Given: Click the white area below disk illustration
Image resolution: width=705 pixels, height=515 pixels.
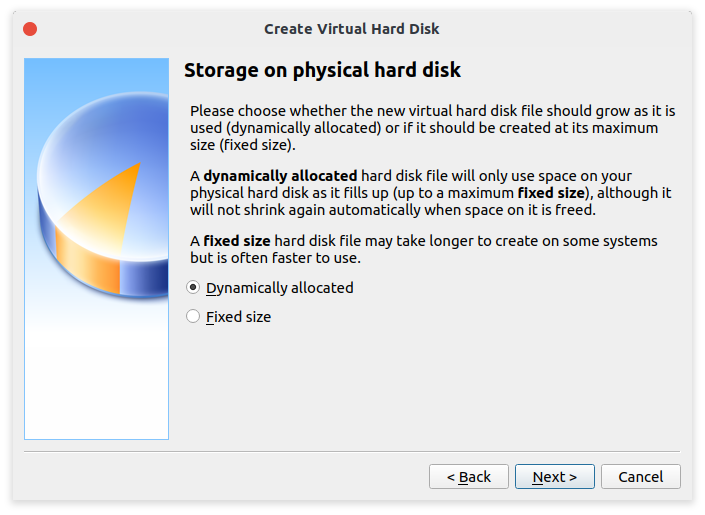Looking at the screenshot, I should point(97,382).
